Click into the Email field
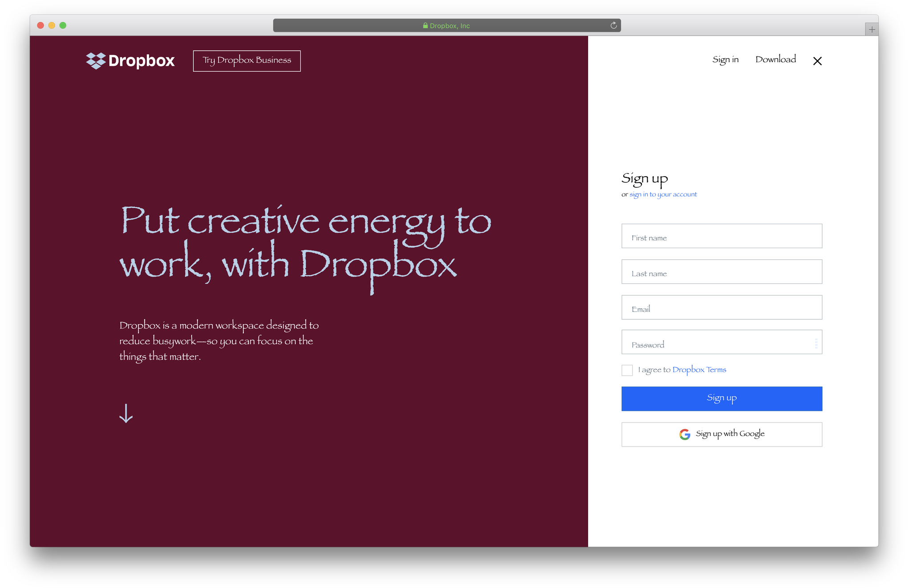 click(722, 307)
